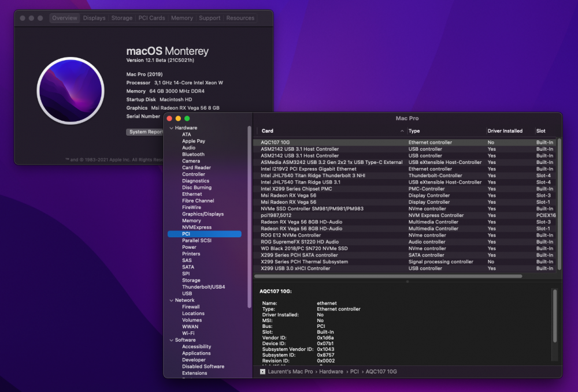
Task: Select NVMExpress in the sidebar
Action: pyautogui.click(x=197, y=227)
